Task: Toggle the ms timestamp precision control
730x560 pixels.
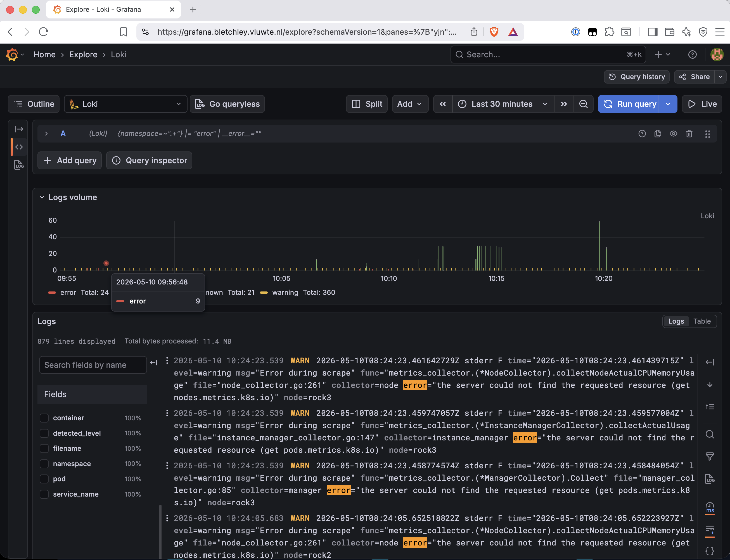Action: 710,508
